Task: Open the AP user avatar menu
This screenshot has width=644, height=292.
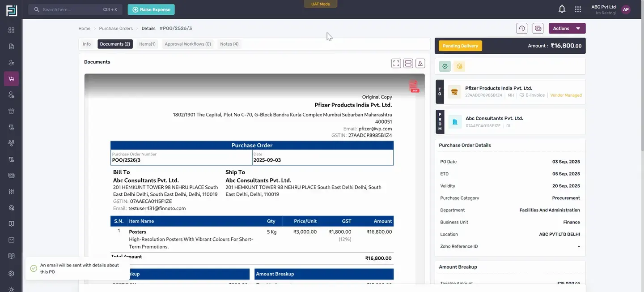Action: coord(626,9)
